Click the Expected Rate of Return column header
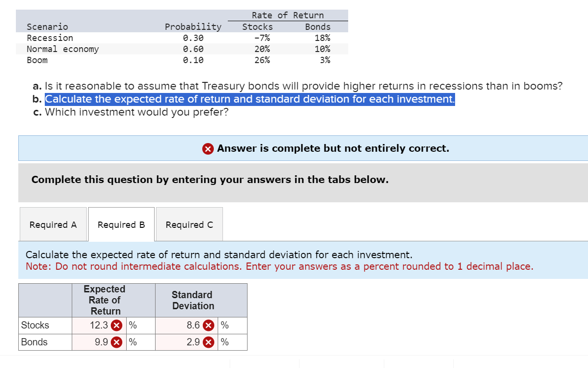Image resolution: width=588 pixels, height=368 pixels. (105, 300)
